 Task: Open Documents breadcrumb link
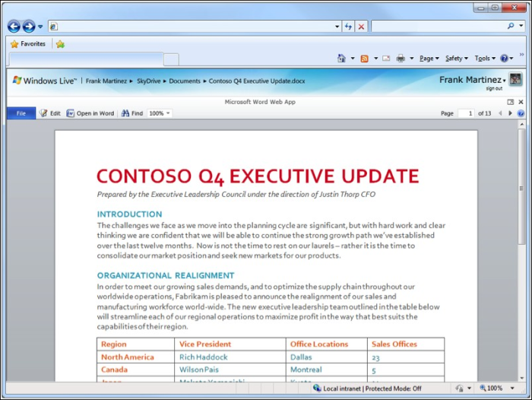(185, 81)
